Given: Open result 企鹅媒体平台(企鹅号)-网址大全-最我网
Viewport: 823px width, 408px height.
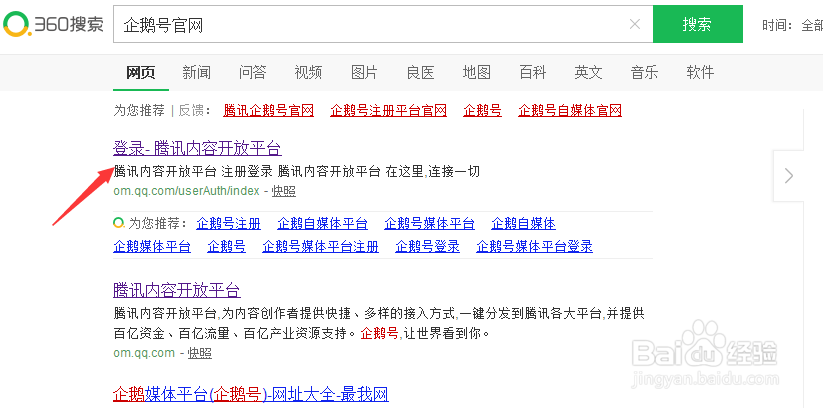Looking at the screenshot, I should pyautogui.click(x=251, y=393).
